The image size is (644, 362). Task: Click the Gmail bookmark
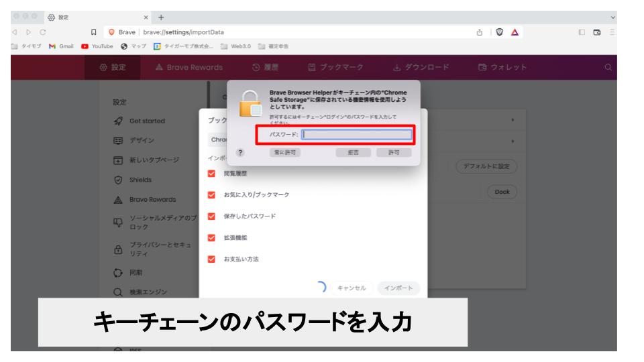click(61, 46)
